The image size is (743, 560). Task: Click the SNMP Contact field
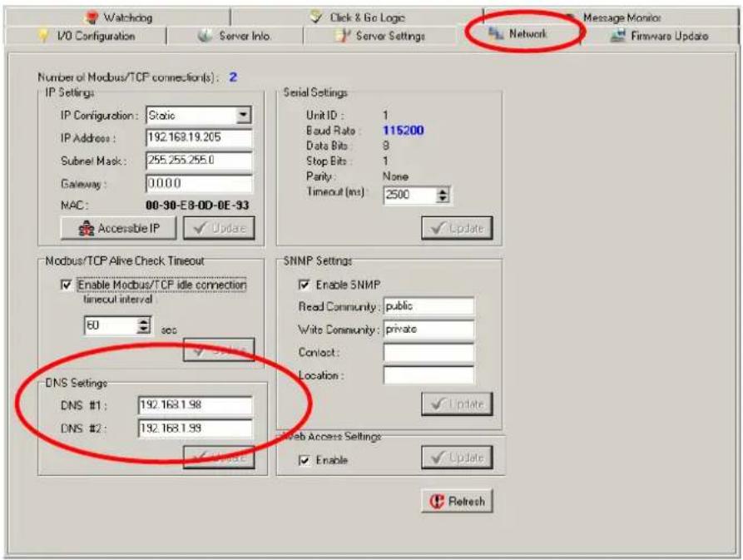click(428, 353)
